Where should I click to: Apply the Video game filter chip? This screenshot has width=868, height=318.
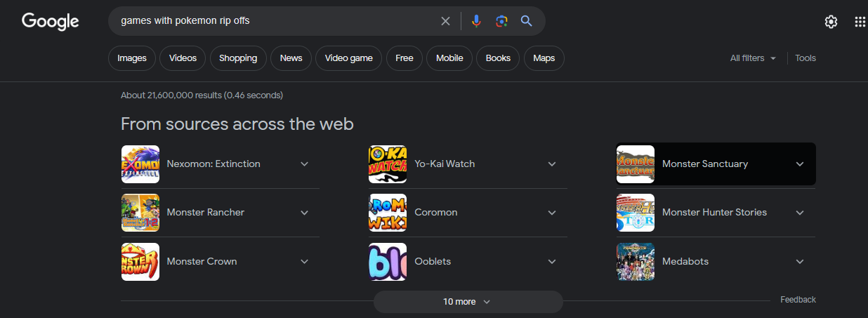(x=349, y=58)
